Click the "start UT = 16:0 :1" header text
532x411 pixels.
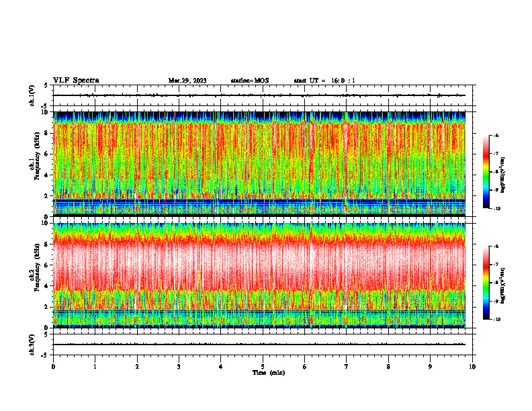point(324,81)
